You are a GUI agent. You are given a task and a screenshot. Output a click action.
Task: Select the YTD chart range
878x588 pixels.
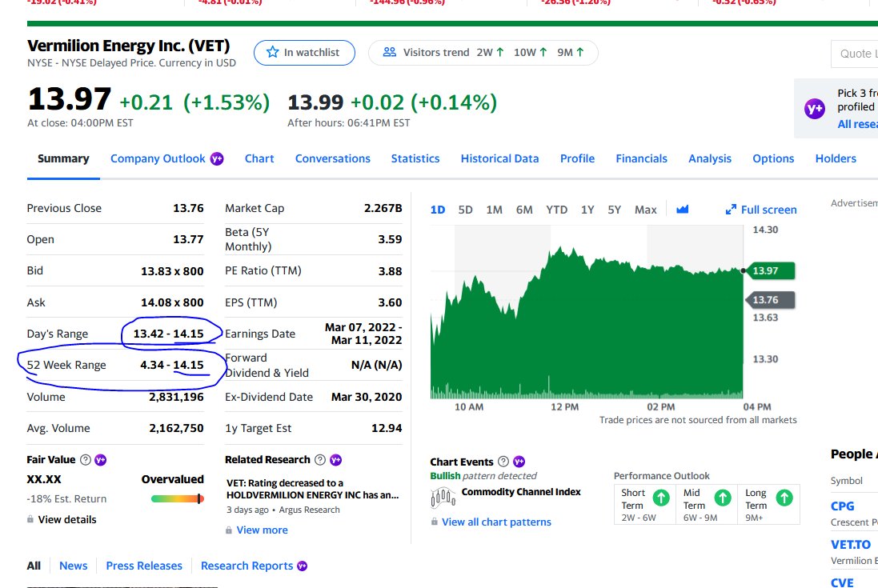click(556, 210)
